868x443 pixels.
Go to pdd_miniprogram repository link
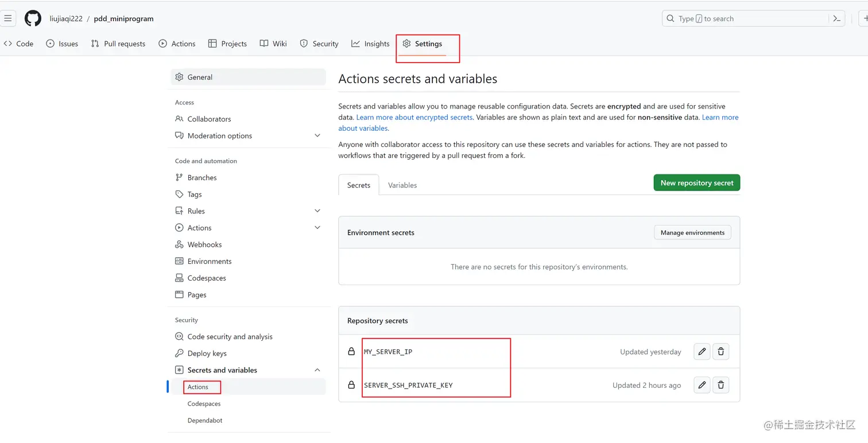point(124,18)
